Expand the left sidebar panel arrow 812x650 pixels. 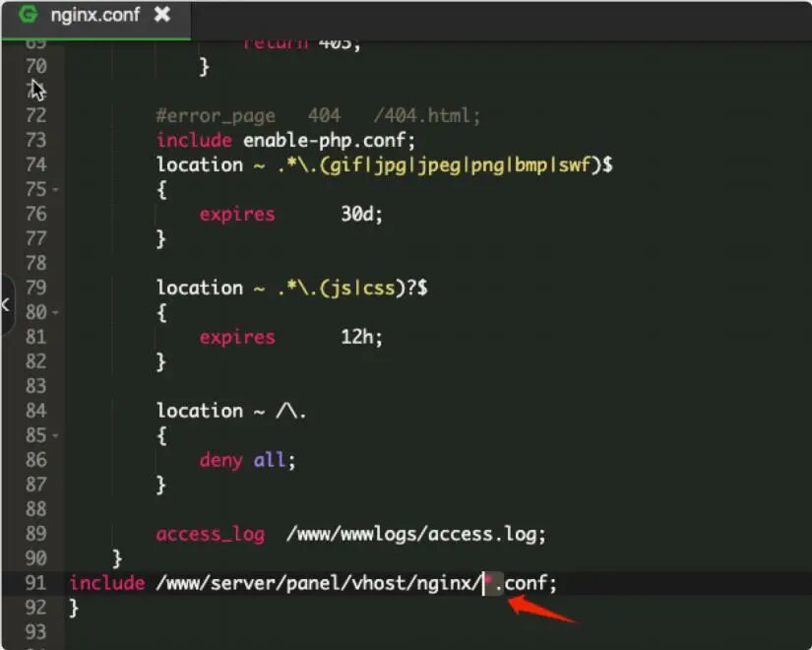[x=6, y=304]
